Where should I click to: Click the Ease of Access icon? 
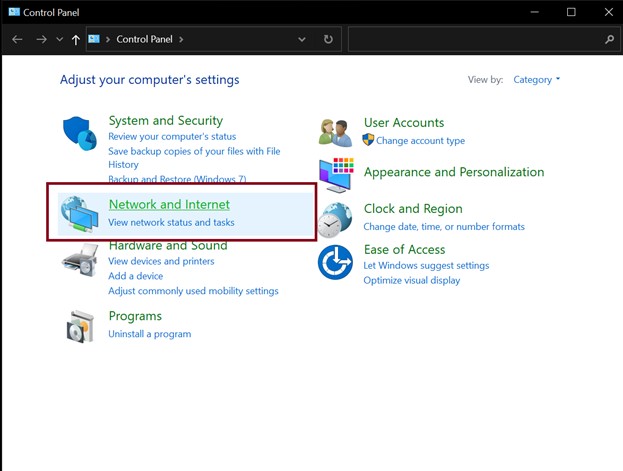click(x=335, y=262)
